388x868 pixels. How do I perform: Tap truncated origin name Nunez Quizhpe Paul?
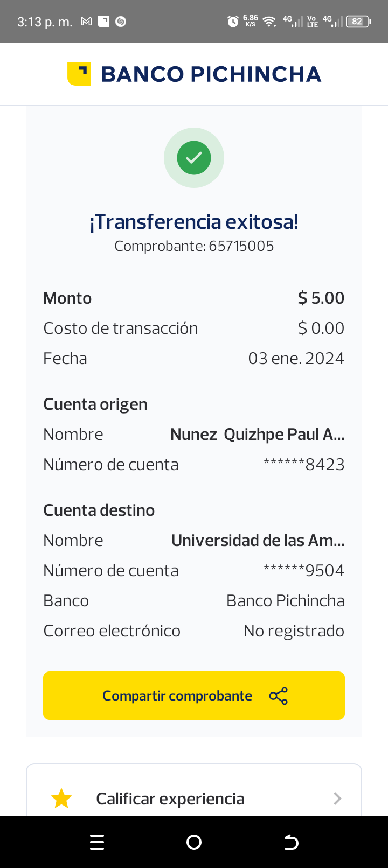[257, 435]
